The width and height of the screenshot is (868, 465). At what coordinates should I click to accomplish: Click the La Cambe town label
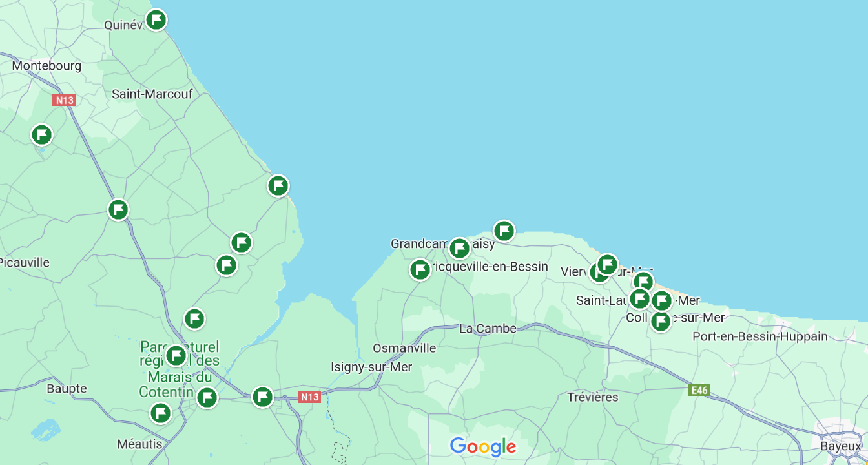pyautogui.click(x=488, y=329)
